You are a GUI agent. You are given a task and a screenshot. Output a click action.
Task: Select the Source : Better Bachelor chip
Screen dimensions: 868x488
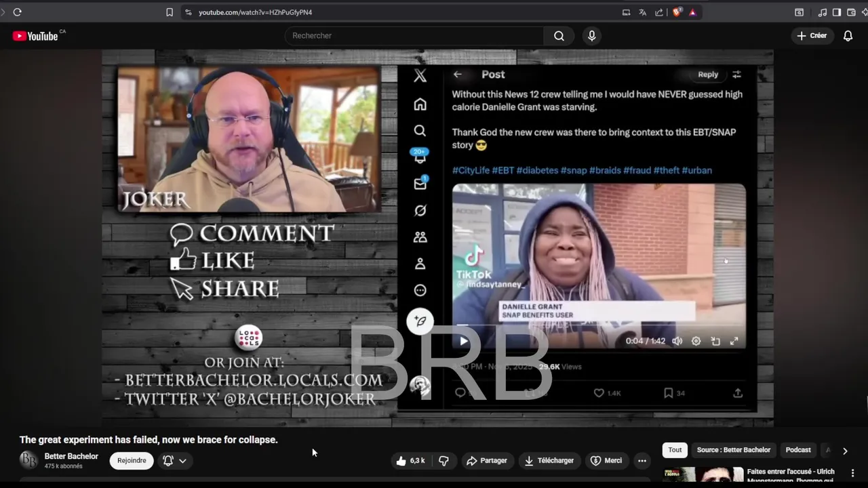734,450
